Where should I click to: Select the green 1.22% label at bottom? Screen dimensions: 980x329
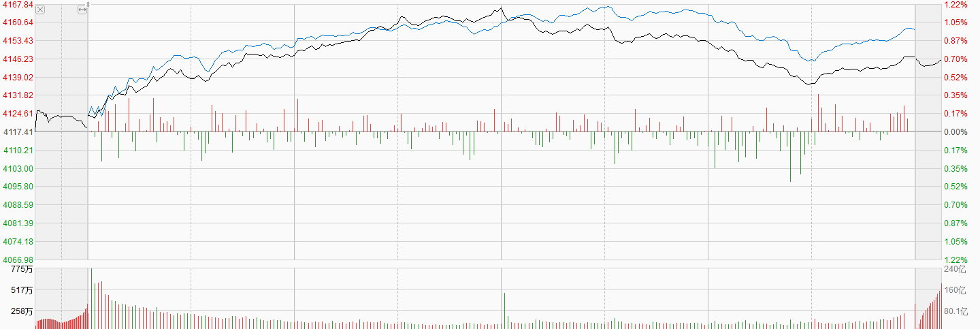(x=955, y=260)
